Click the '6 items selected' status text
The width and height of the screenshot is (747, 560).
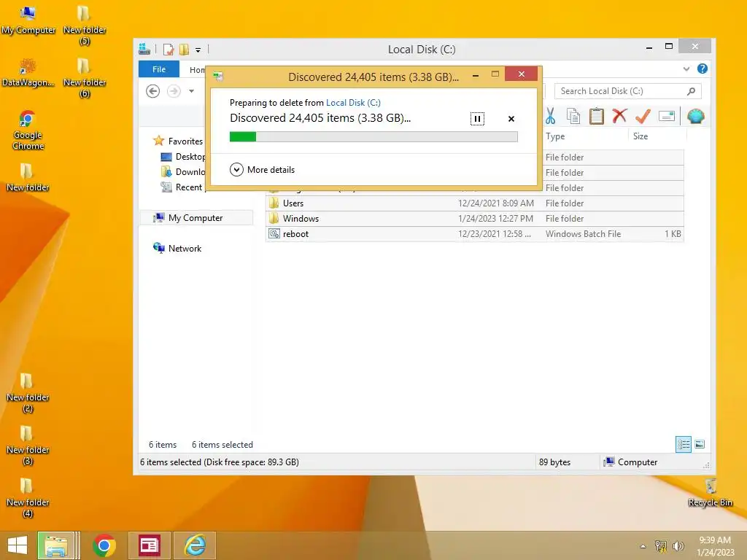pos(222,444)
